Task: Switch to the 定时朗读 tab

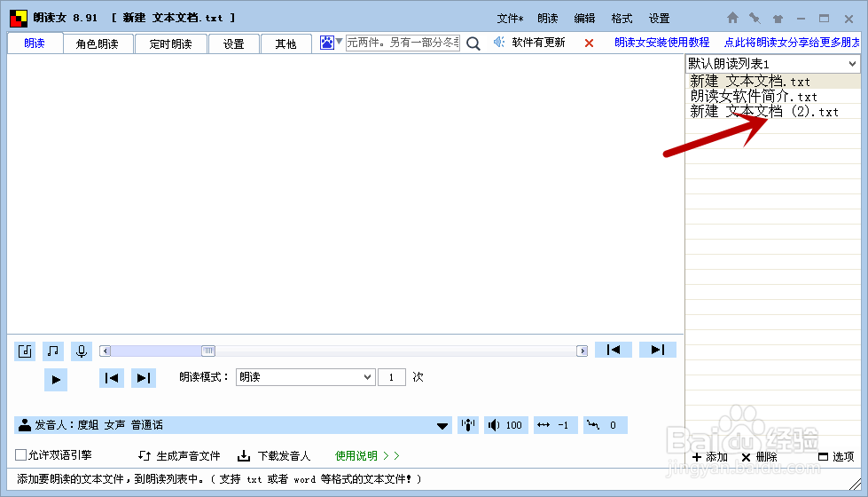Action: 170,43
